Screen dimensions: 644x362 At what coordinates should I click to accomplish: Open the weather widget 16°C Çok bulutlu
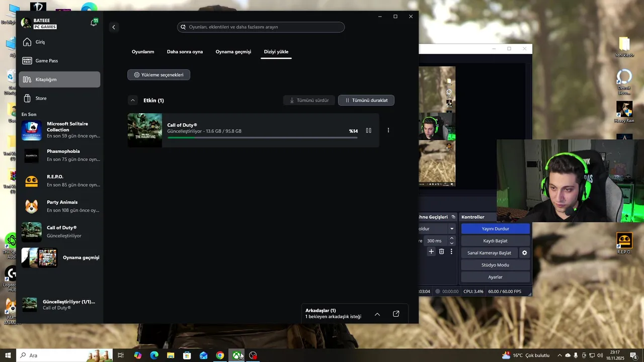point(526,355)
